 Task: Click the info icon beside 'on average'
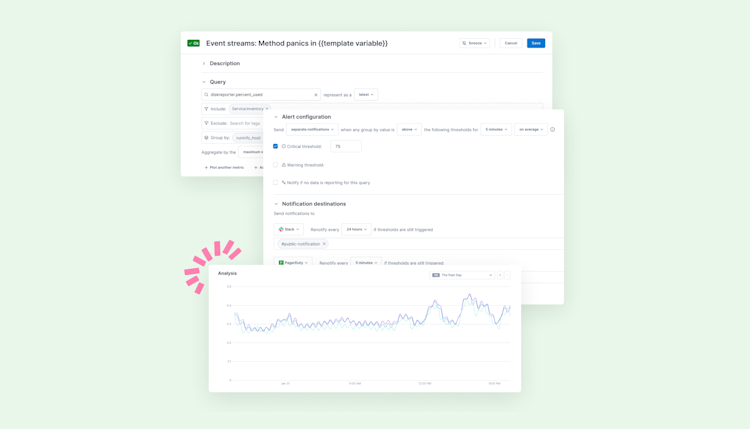[552, 130]
